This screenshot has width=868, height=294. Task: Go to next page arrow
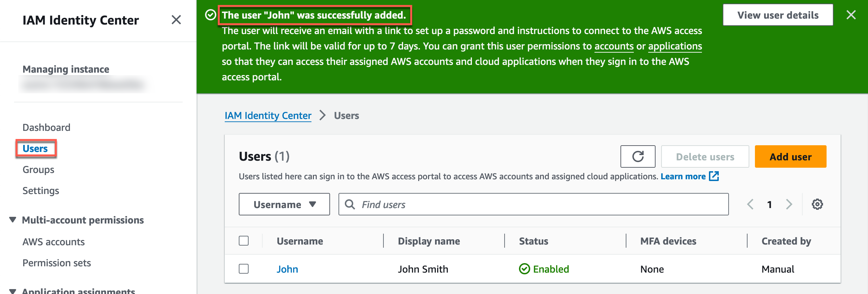point(789,204)
